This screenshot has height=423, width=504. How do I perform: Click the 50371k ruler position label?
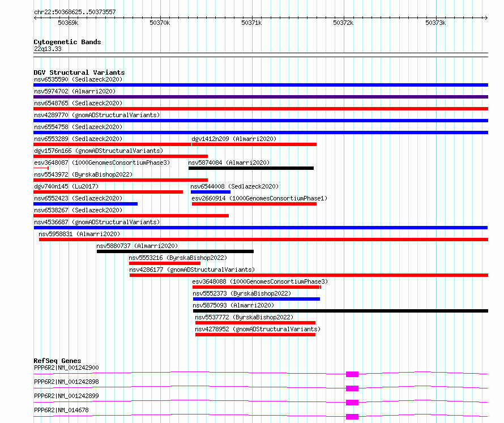(251, 23)
